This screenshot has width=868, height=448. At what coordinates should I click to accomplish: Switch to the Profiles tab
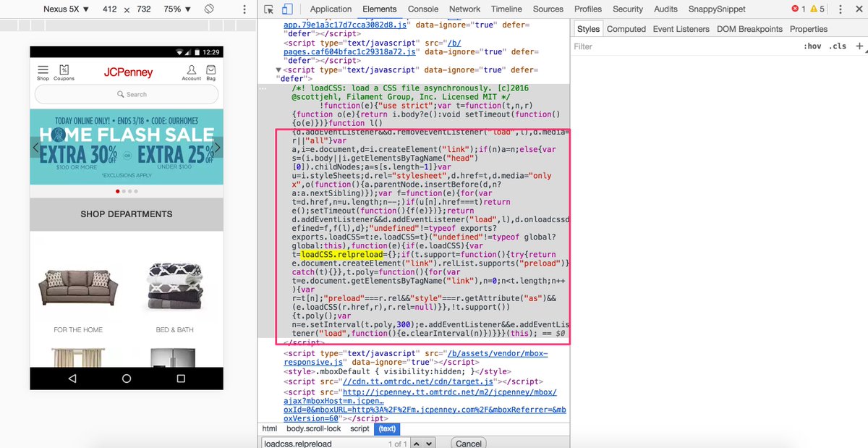tap(588, 9)
